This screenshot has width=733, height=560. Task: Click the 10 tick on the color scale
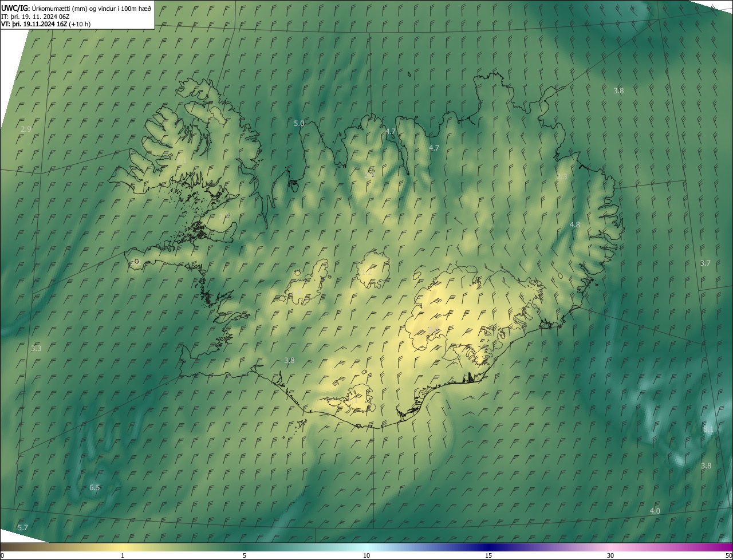(x=366, y=556)
